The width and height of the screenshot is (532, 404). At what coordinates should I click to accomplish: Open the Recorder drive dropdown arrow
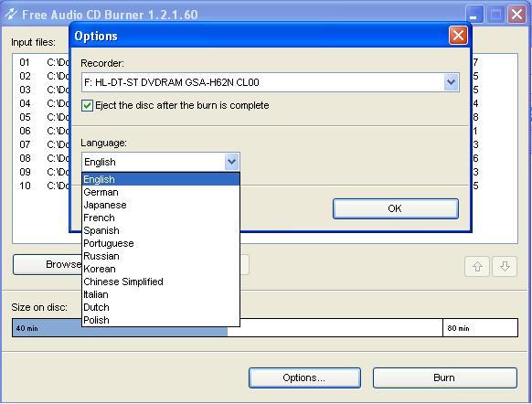coord(451,82)
